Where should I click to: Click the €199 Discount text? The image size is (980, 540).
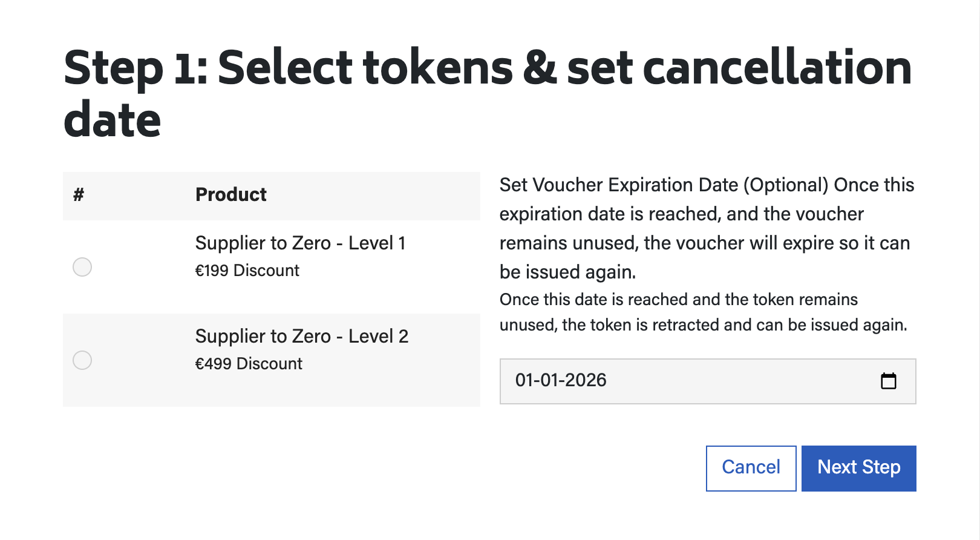click(247, 271)
